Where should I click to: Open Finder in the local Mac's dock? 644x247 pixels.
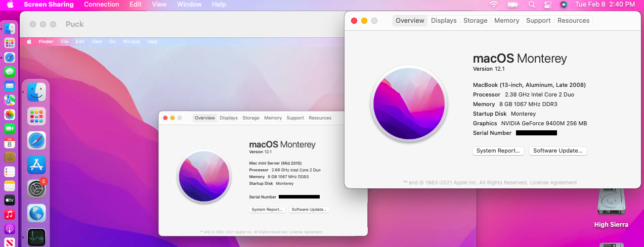point(9,28)
